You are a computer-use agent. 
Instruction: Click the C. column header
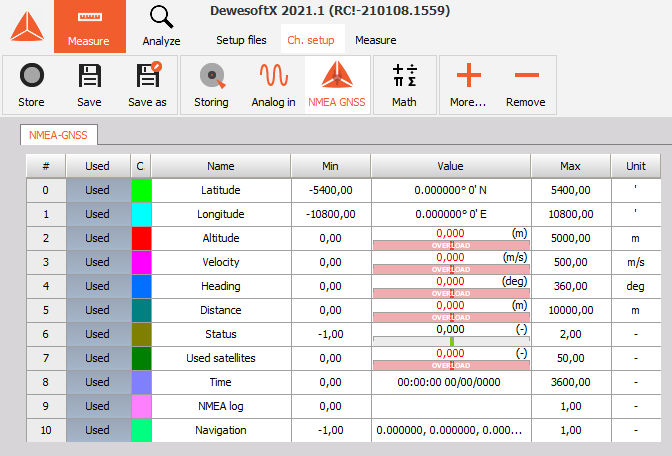141,166
